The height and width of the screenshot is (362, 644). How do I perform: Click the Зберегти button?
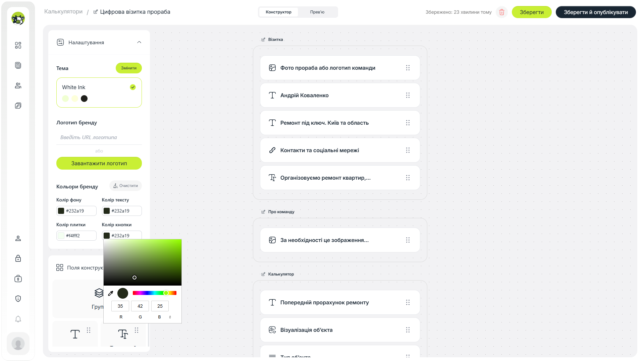[532, 12]
